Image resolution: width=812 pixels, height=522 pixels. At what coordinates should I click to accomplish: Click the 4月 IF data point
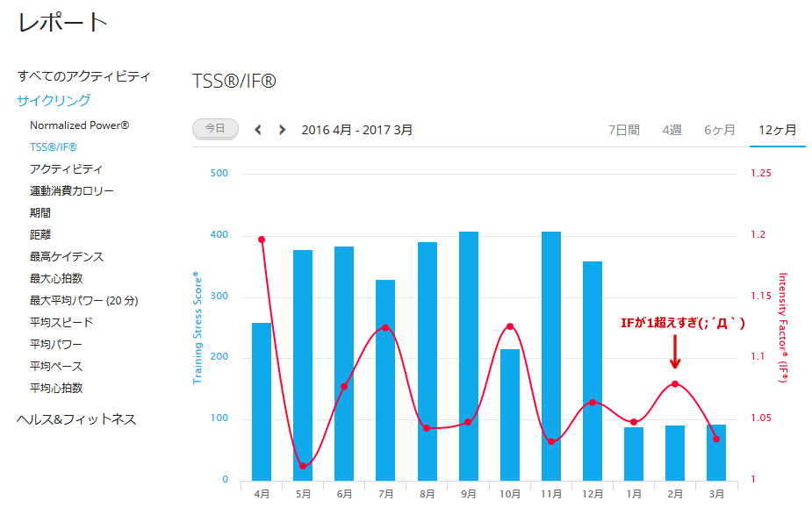pyautogui.click(x=262, y=240)
